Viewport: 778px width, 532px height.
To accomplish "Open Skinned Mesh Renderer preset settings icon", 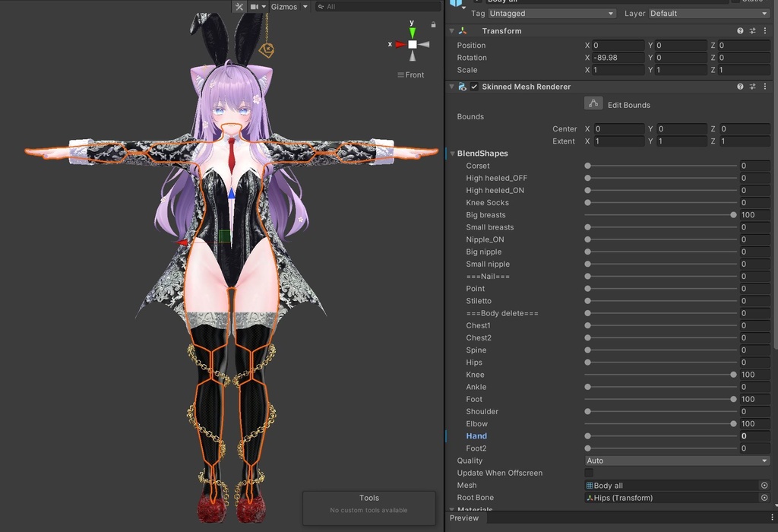I will click(x=752, y=87).
